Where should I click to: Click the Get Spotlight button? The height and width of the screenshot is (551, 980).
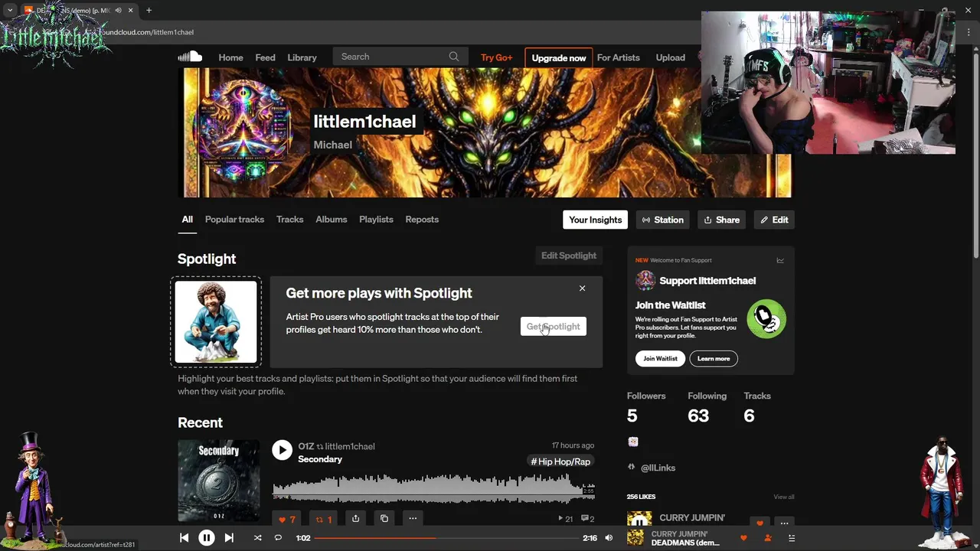click(553, 327)
